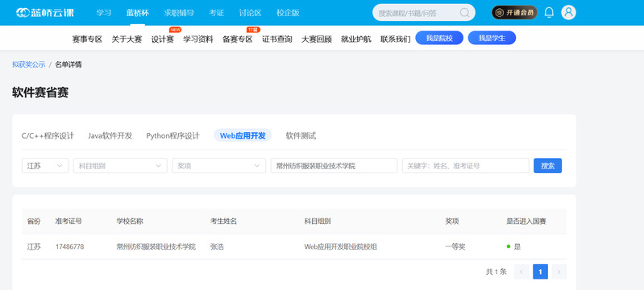Click the 学校名称 column header
The width and height of the screenshot is (644, 290).
point(130,222)
